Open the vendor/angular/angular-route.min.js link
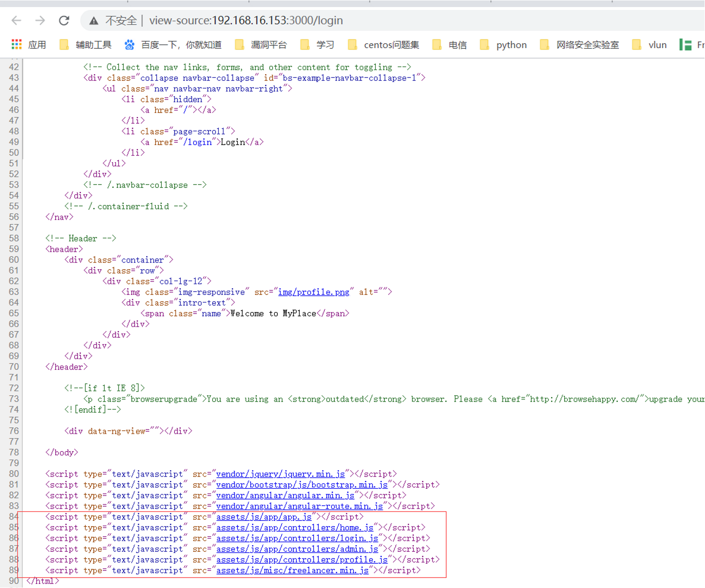The image size is (705, 588). click(300, 506)
